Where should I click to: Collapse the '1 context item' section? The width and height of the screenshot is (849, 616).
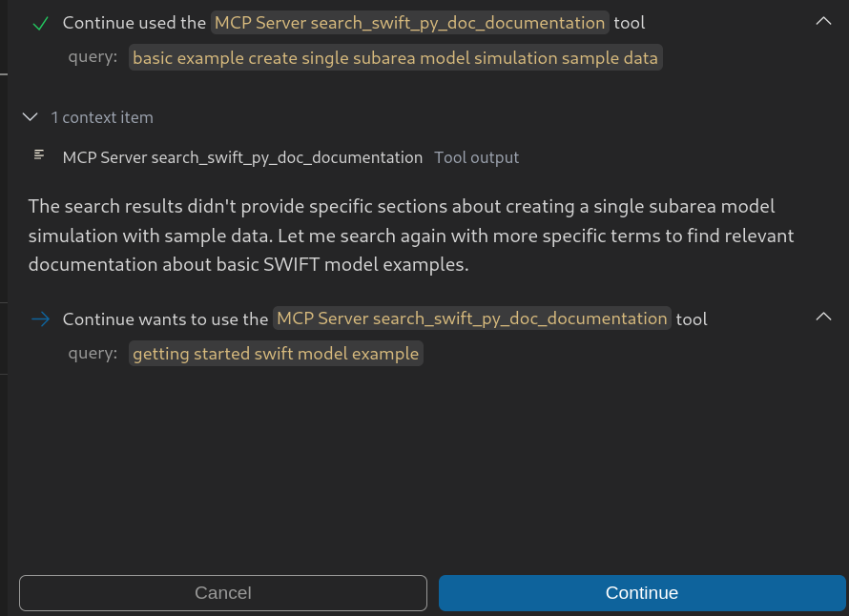tap(29, 116)
